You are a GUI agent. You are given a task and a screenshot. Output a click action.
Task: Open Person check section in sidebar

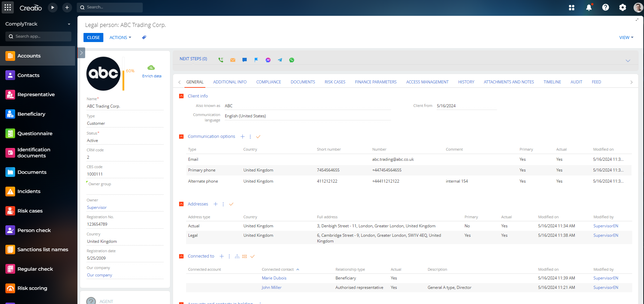(37, 230)
